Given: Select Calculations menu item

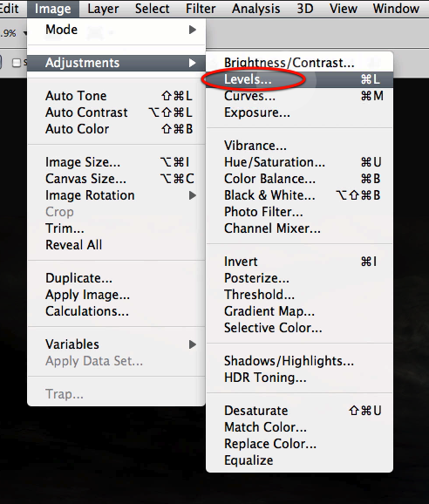Looking at the screenshot, I should point(116,311).
